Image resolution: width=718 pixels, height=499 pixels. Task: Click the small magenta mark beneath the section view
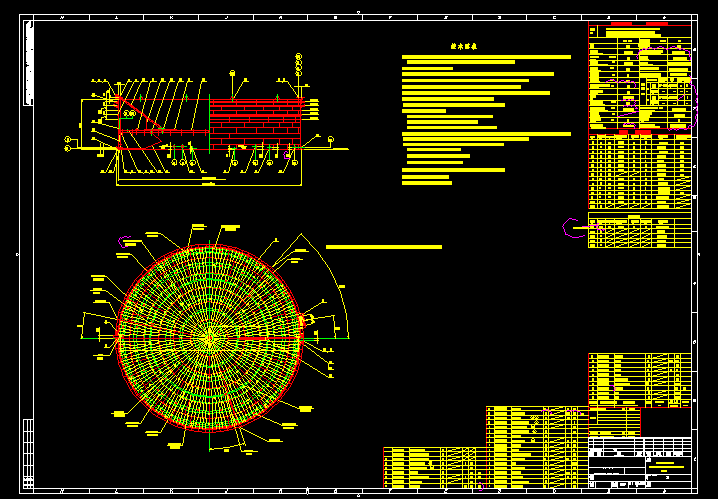[287, 155]
